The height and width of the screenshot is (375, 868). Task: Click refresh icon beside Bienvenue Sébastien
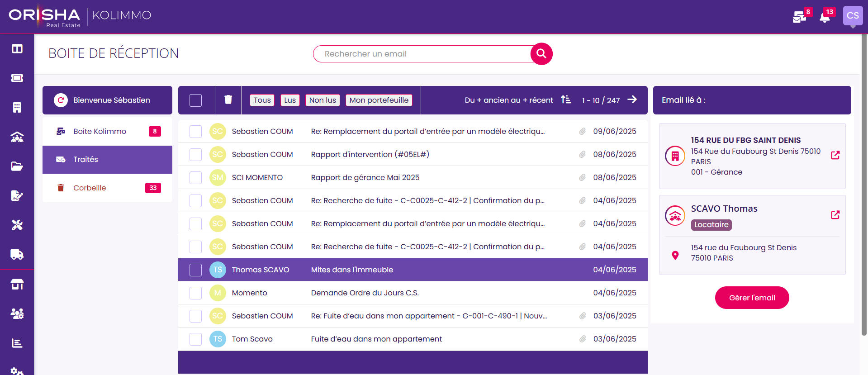tap(61, 100)
